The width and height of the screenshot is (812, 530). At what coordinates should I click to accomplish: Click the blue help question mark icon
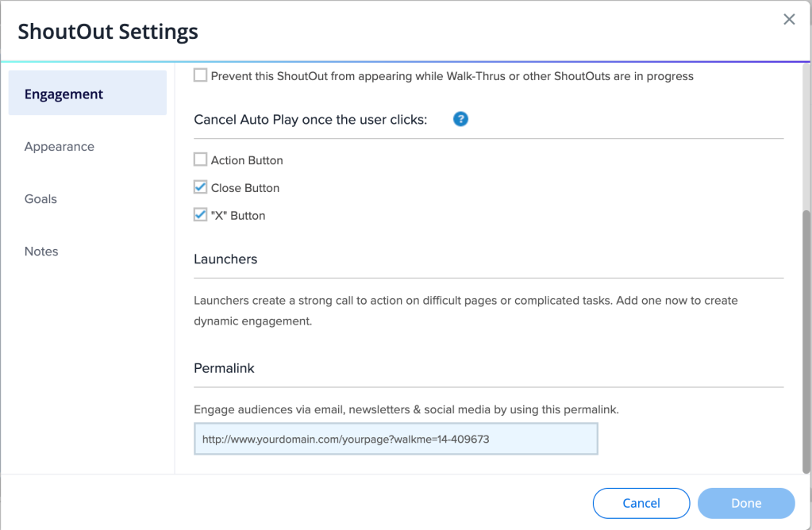(x=460, y=119)
